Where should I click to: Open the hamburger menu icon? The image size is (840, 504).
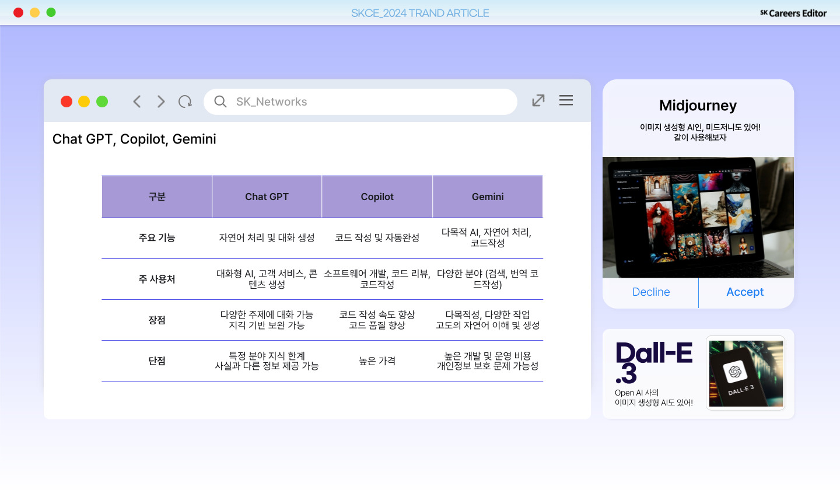tap(566, 100)
